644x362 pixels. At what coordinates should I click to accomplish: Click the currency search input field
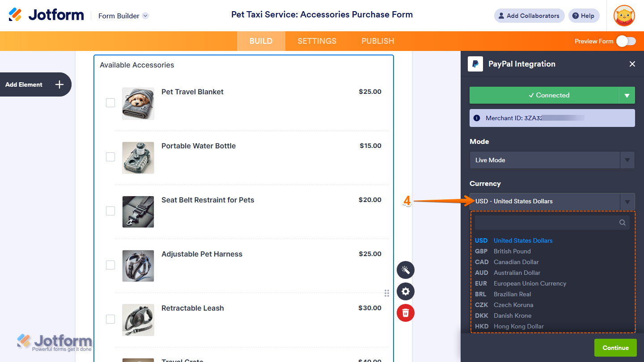[546, 223]
